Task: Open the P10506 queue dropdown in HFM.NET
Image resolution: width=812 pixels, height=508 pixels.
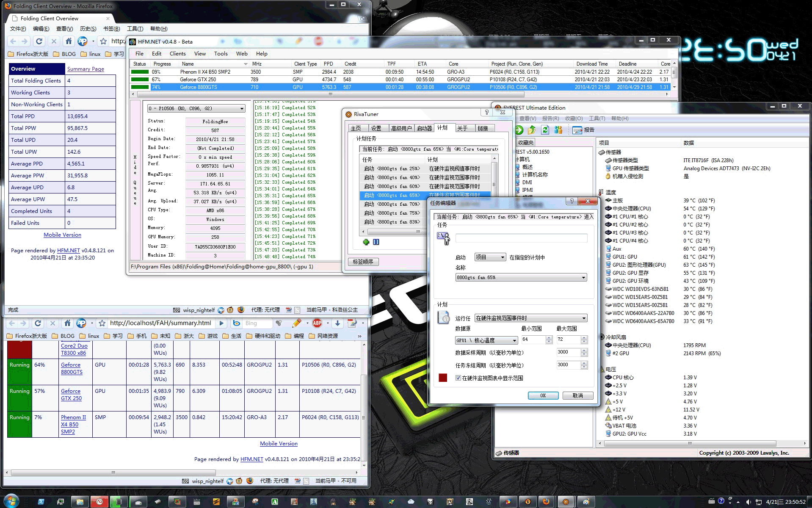Action: coord(196,108)
